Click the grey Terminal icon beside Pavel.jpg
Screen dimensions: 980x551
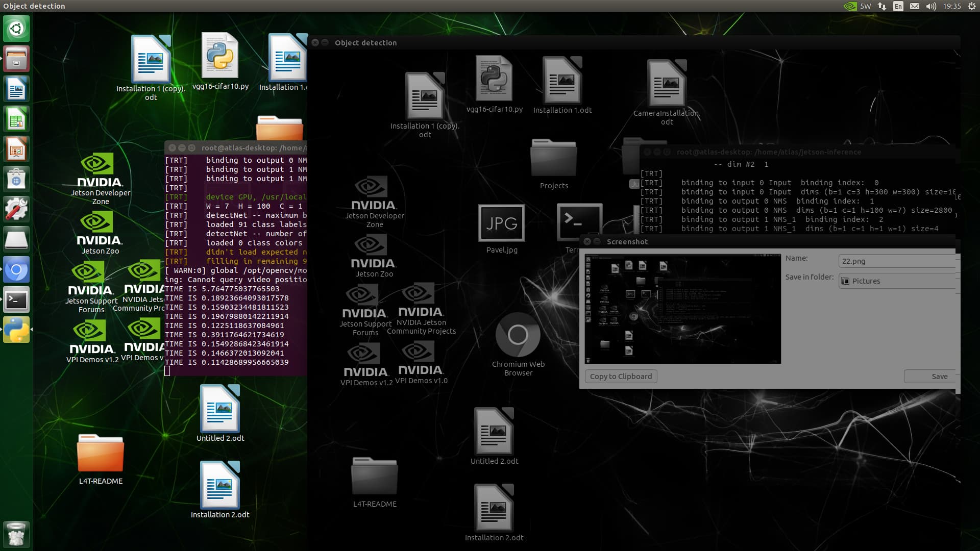(579, 223)
